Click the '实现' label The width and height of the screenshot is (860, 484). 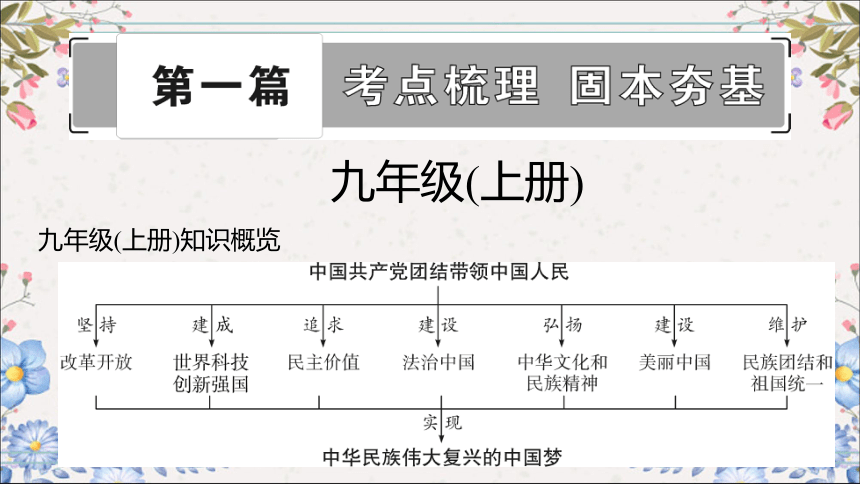(442, 423)
